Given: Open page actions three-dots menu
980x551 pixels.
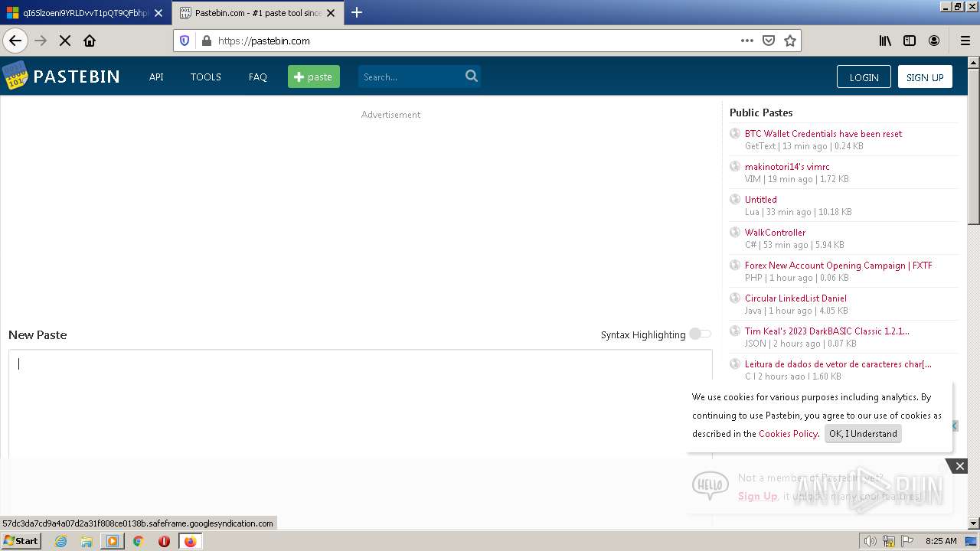Looking at the screenshot, I should point(747,41).
